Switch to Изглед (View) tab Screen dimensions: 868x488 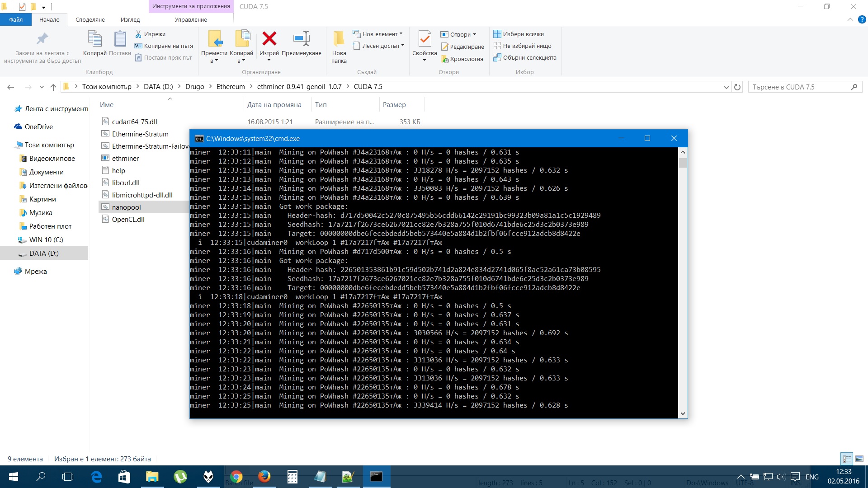[x=130, y=19]
